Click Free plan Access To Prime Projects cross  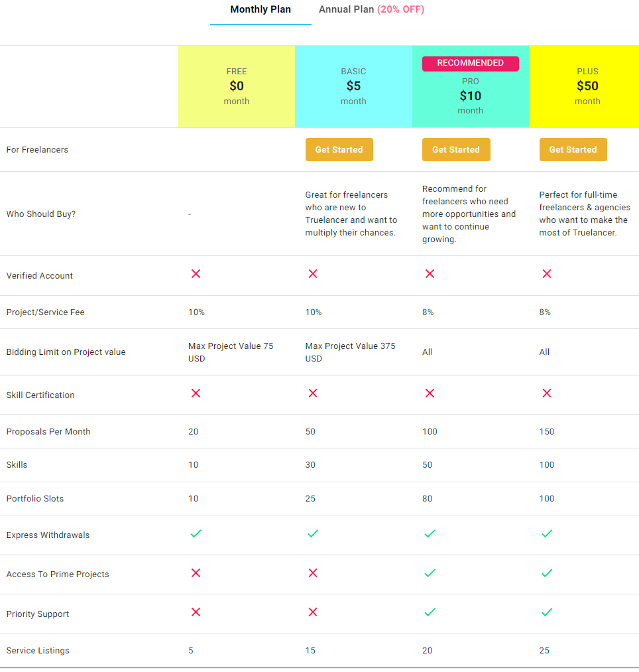click(x=196, y=573)
